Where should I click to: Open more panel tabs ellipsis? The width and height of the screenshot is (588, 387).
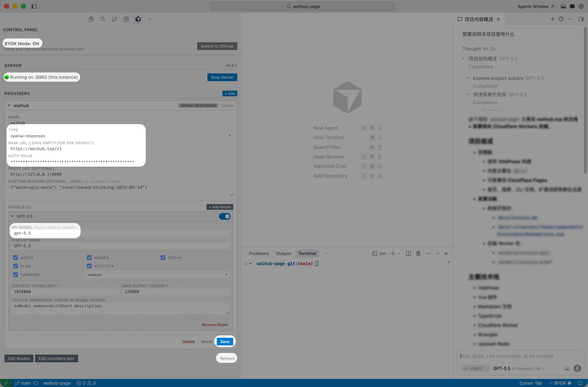click(x=327, y=254)
